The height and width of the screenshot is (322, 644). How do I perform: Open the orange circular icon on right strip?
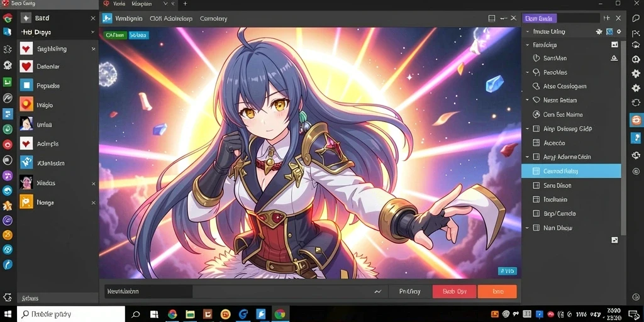pyautogui.click(x=636, y=120)
